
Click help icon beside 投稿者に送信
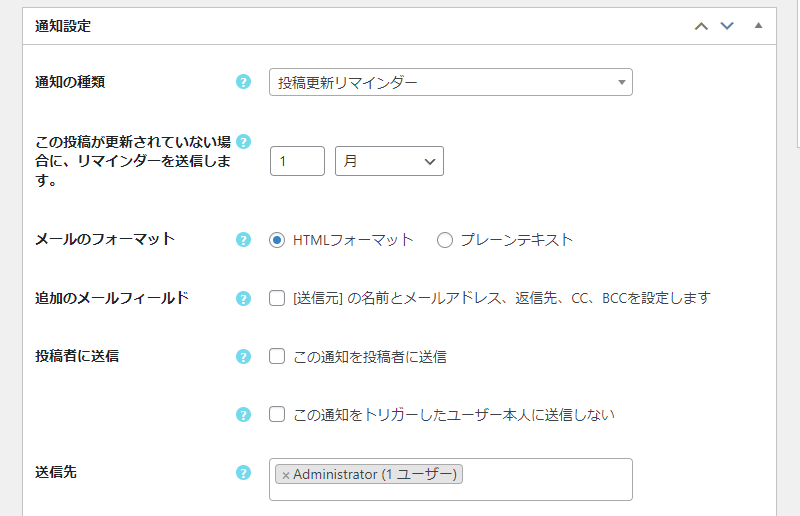[x=243, y=356]
